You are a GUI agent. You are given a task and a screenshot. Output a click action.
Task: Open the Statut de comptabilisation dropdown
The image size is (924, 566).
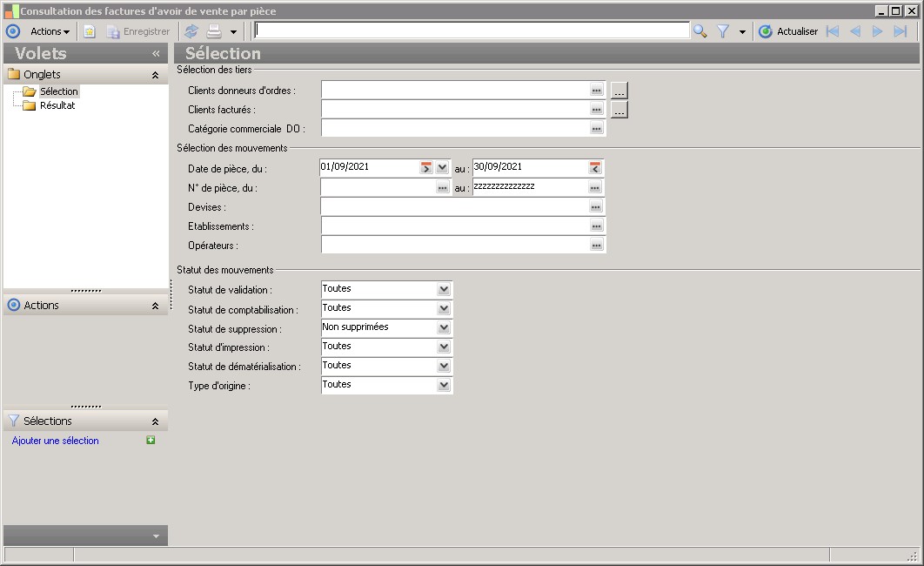click(x=444, y=308)
